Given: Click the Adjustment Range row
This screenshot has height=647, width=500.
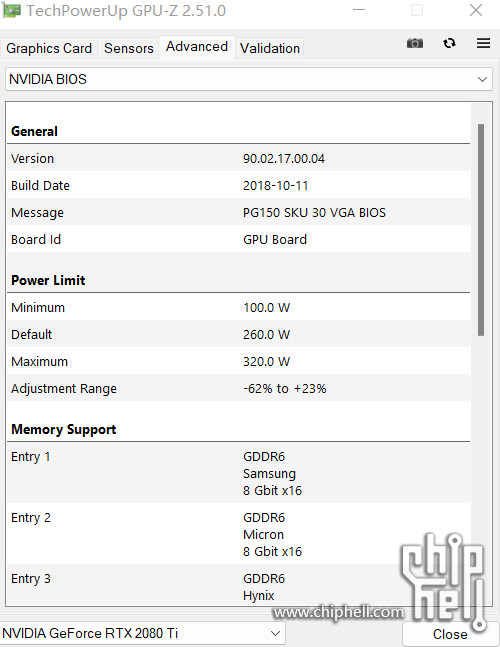Looking at the screenshot, I should point(238,388).
